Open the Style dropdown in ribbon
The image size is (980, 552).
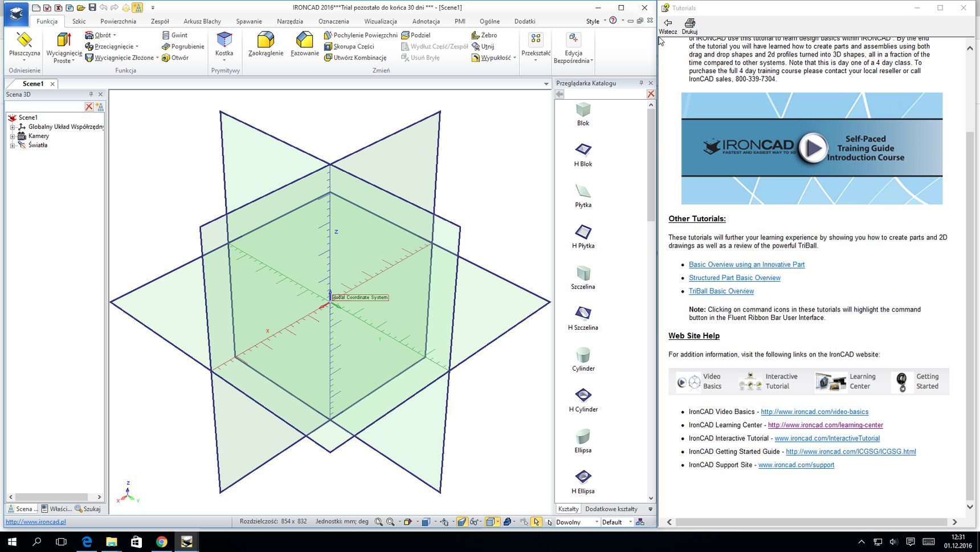pos(596,21)
